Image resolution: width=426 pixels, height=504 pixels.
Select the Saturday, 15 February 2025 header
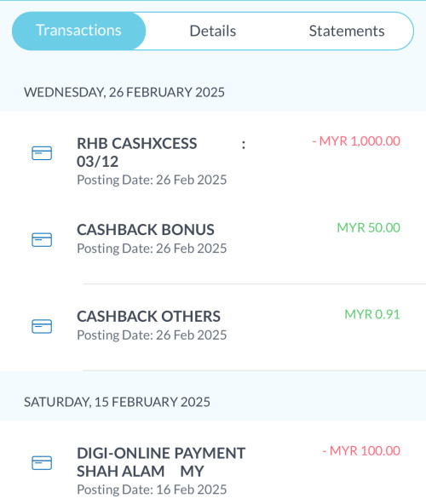click(x=117, y=402)
